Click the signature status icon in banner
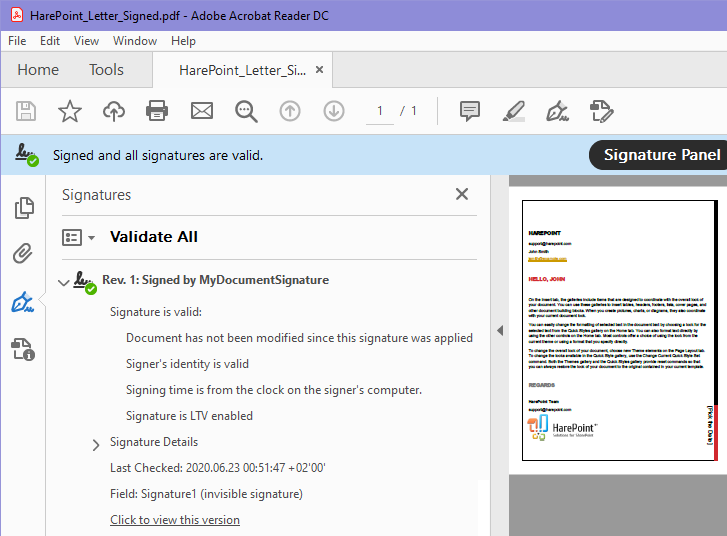The width and height of the screenshot is (727, 536). pyautogui.click(x=26, y=155)
